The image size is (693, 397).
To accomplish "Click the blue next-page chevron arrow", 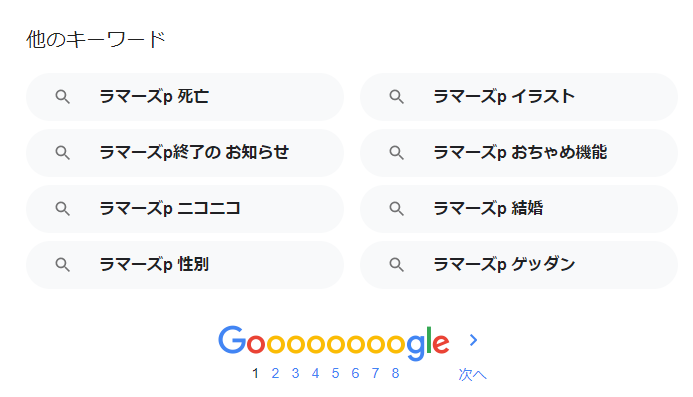I will tap(473, 340).
